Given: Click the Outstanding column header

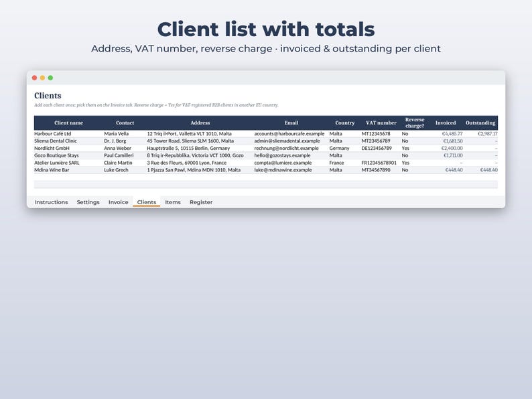Looking at the screenshot, I should click(x=480, y=123).
